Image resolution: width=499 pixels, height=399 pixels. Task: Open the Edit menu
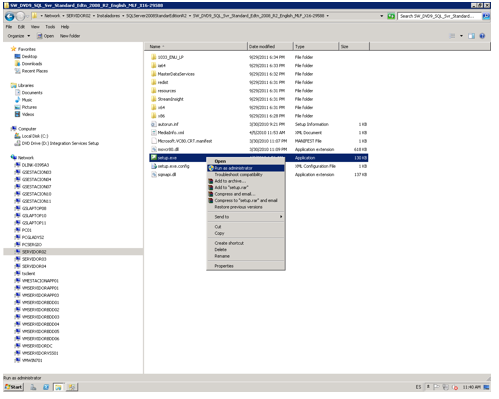[x=21, y=27]
